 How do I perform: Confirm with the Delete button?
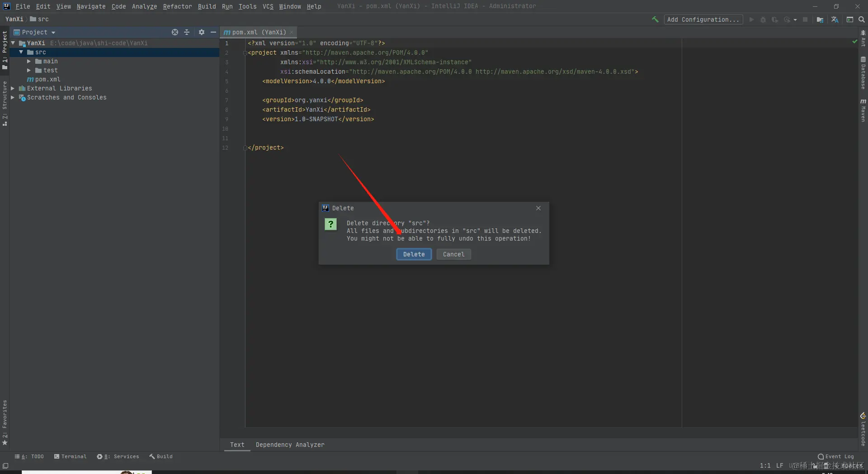pos(414,254)
